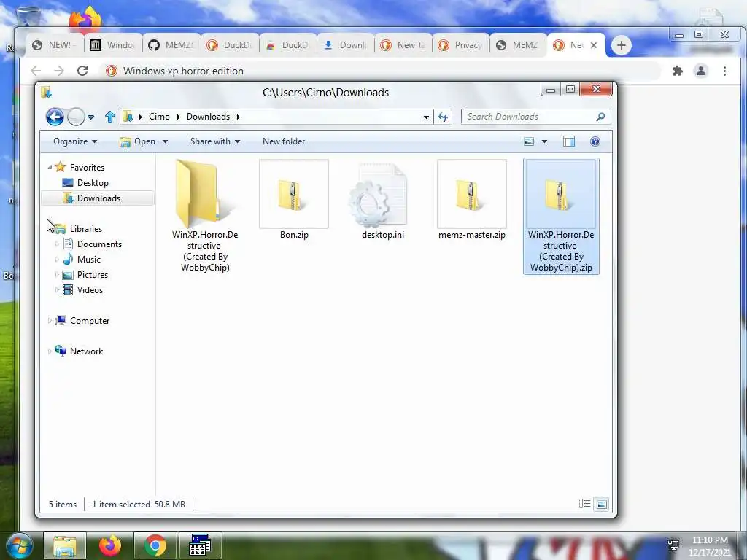This screenshot has height=560, width=747.
Task: Open the Windows Start menu
Action: (x=18, y=546)
